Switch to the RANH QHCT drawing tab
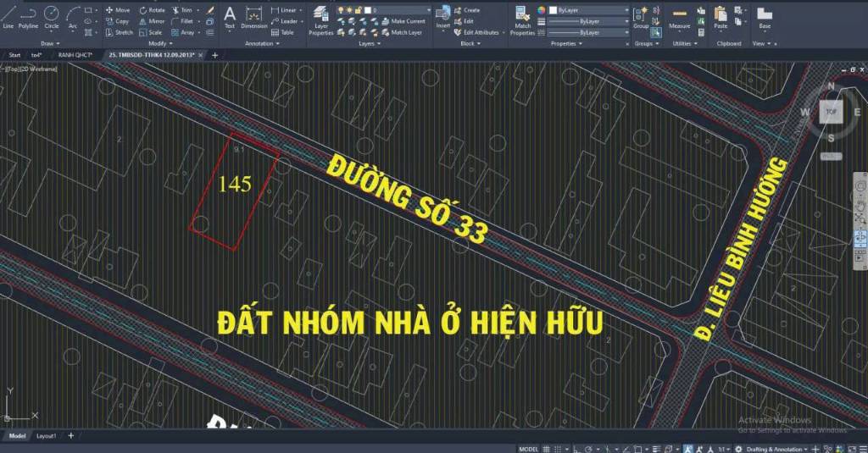 click(x=76, y=54)
